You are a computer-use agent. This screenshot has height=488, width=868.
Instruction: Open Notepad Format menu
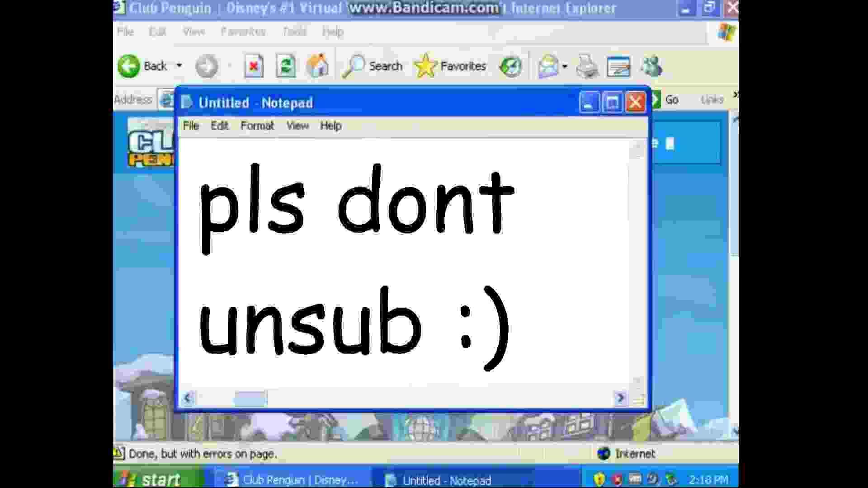[257, 126]
